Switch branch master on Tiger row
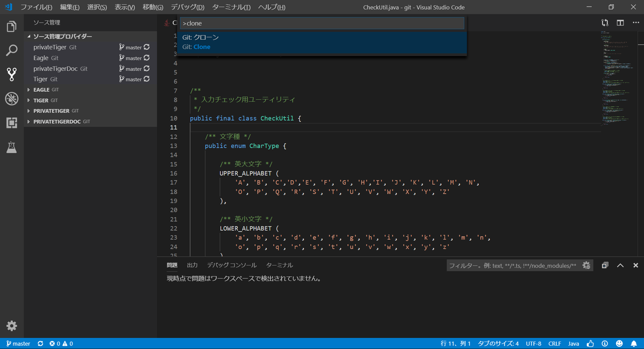This screenshot has height=349, width=644. [130, 79]
